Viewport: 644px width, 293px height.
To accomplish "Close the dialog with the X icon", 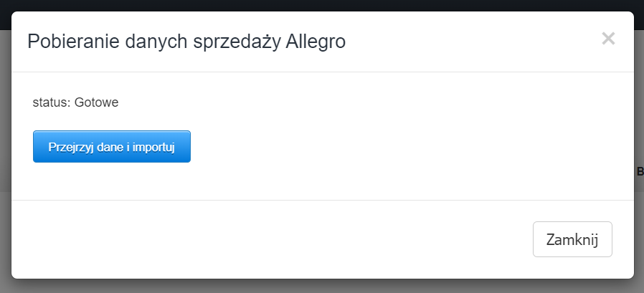I will 608,39.
